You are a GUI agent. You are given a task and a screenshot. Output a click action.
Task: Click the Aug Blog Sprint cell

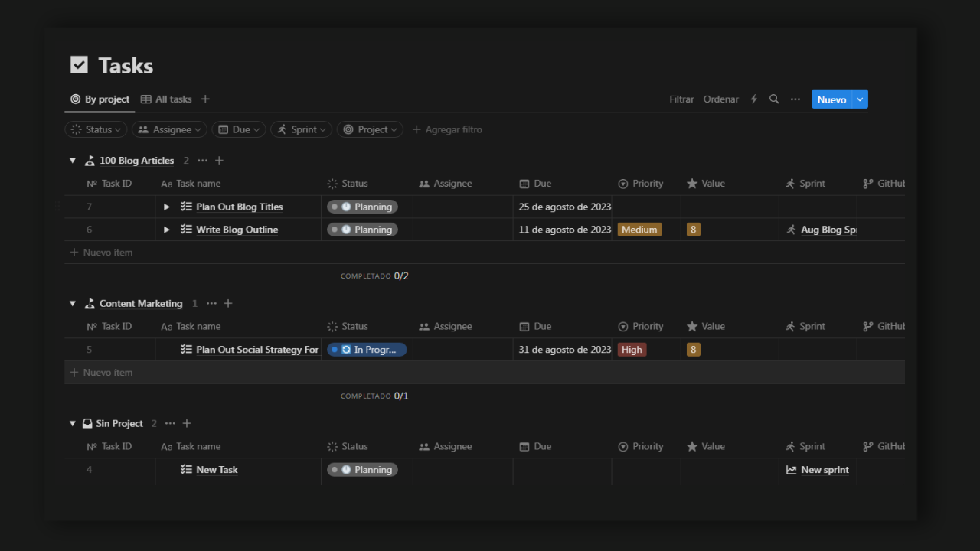[x=818, y=230]
